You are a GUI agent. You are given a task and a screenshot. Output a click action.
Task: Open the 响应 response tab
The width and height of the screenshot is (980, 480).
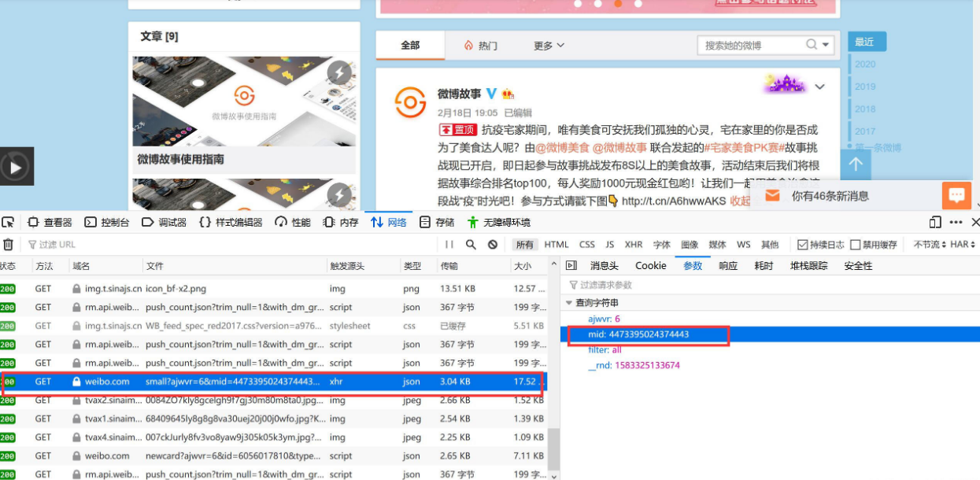tap(728, 266)
